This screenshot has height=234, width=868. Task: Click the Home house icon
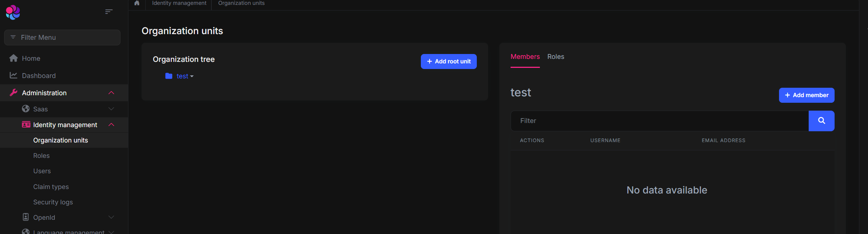pos(14,58)
